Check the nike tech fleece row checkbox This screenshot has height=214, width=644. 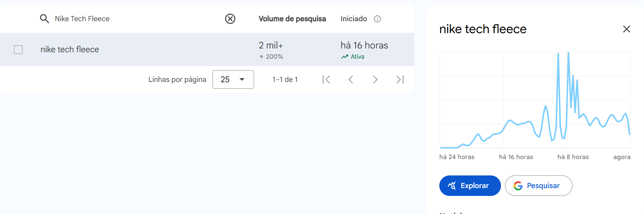18,49
